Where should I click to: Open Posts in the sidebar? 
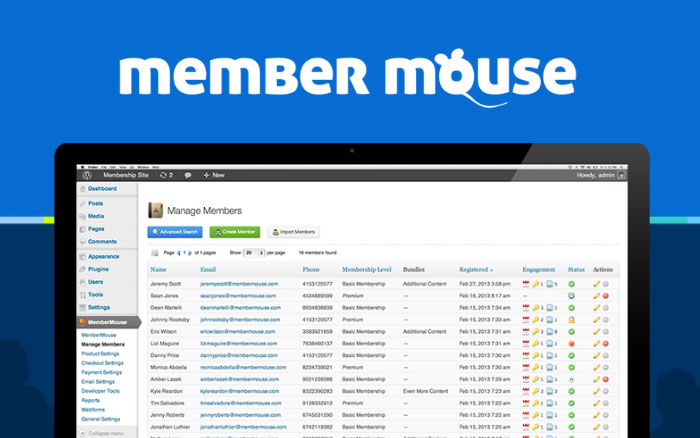click(96, 204)
